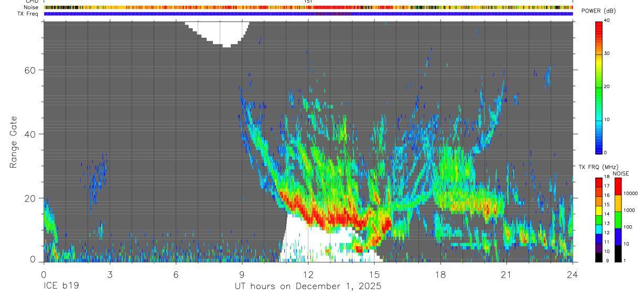Click the 18 tick on UT hours axis
This screenshot has height=297, width=644.
click(440, 274)
